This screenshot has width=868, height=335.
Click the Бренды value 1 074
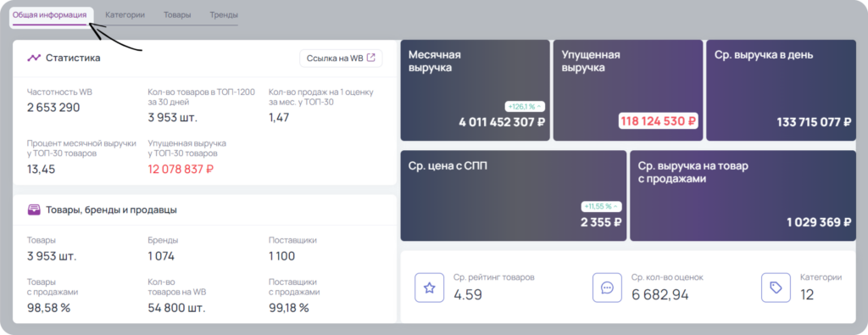(161, 256)
